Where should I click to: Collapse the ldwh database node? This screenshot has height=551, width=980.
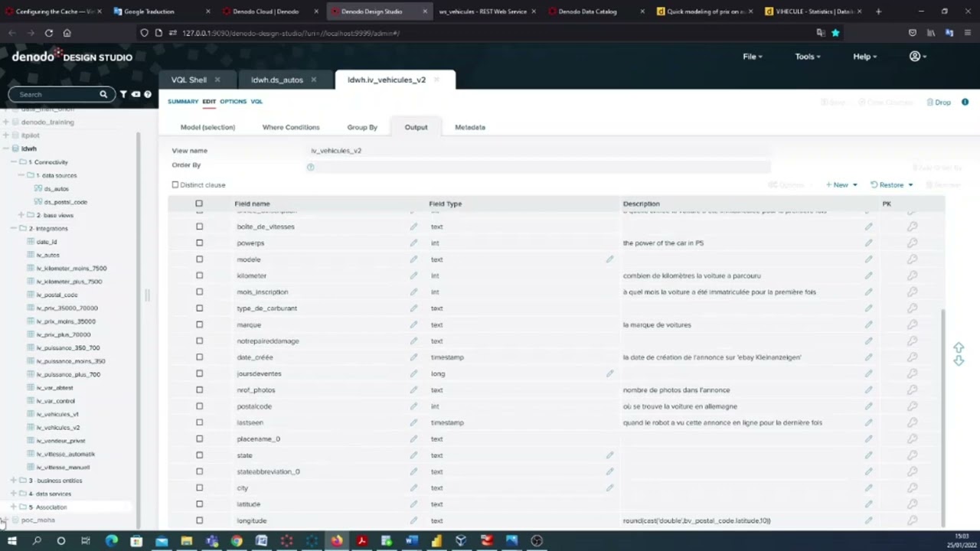6,148
